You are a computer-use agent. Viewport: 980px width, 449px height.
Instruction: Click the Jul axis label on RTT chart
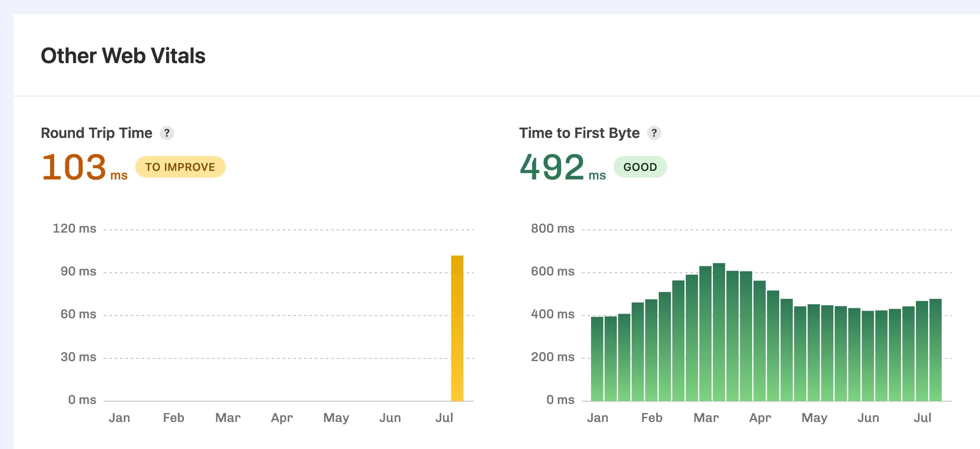(445, 417)
